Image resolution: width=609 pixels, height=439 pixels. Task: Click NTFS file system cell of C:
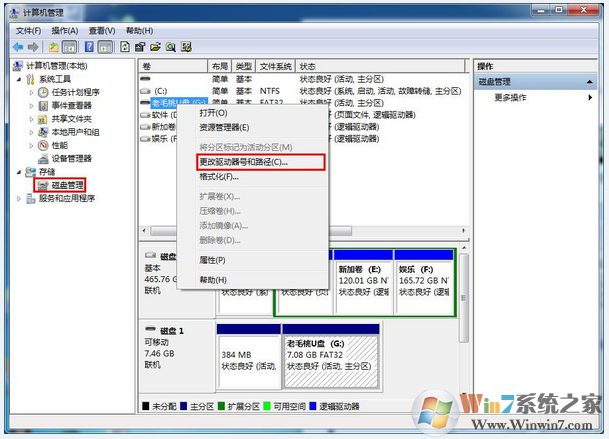pyautogui.click(x=270, y=91)
